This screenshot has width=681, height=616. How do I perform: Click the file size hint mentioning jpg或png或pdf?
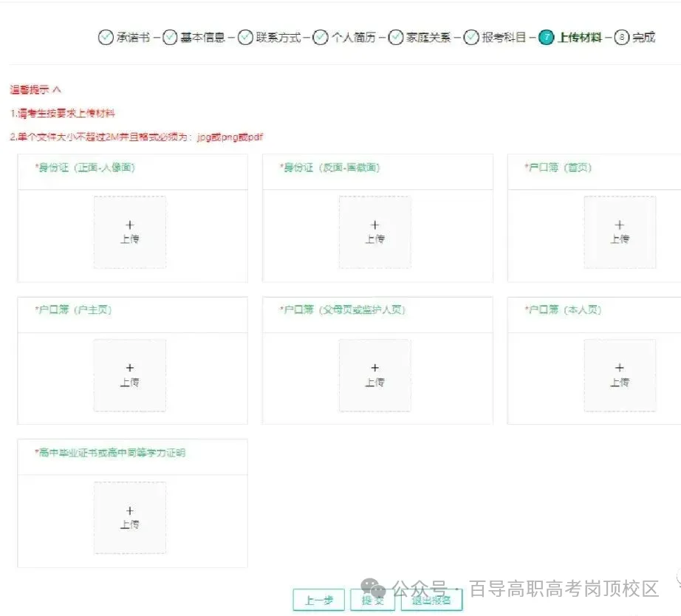pos(137,137)
